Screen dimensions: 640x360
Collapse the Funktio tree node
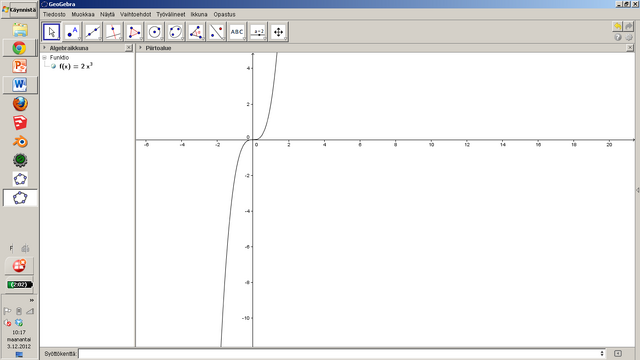pos(44,58)
